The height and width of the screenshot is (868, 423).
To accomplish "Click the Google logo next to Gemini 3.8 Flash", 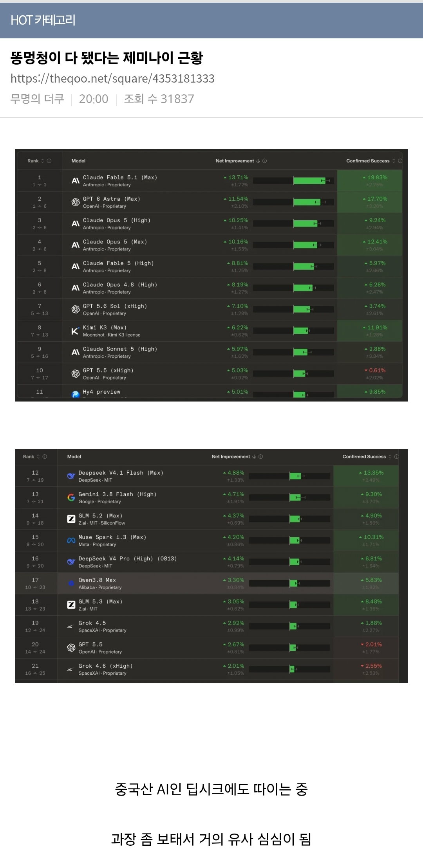I will coord(71,498).
